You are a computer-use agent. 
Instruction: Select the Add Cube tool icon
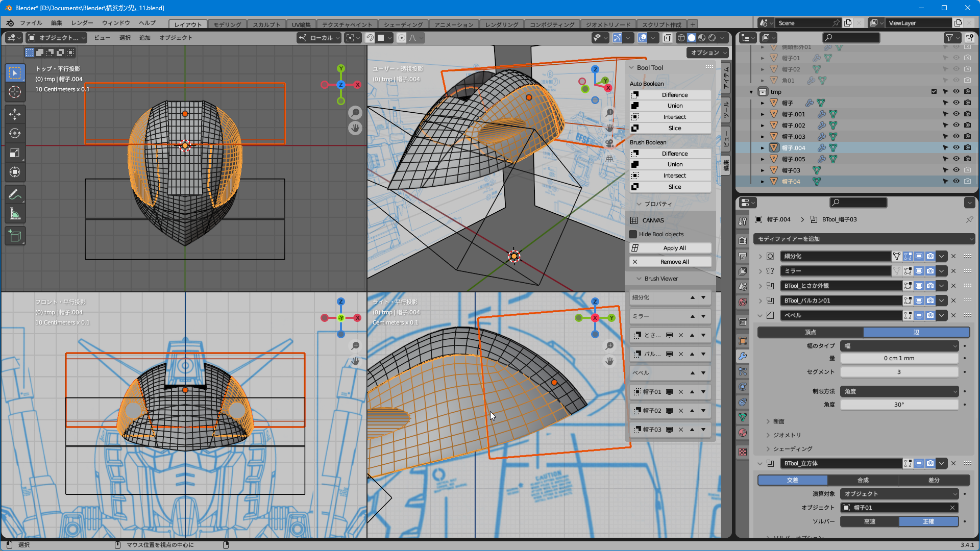click(15, 236)
